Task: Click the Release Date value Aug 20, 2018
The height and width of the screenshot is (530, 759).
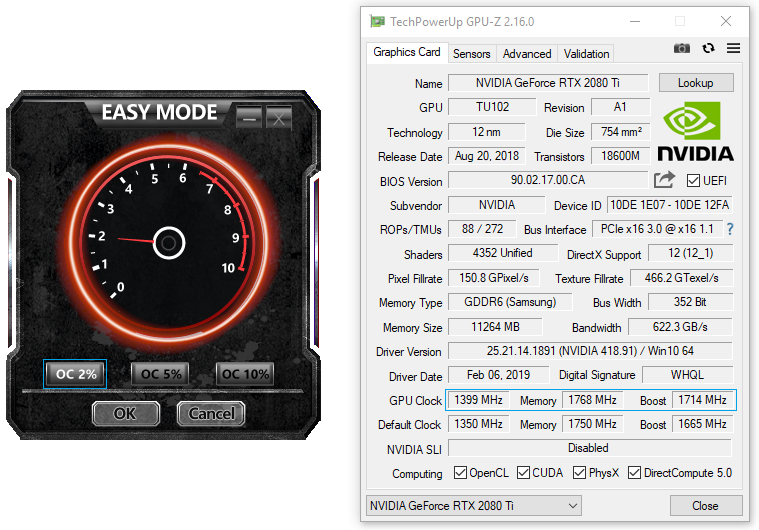Action: pos(486,156)
